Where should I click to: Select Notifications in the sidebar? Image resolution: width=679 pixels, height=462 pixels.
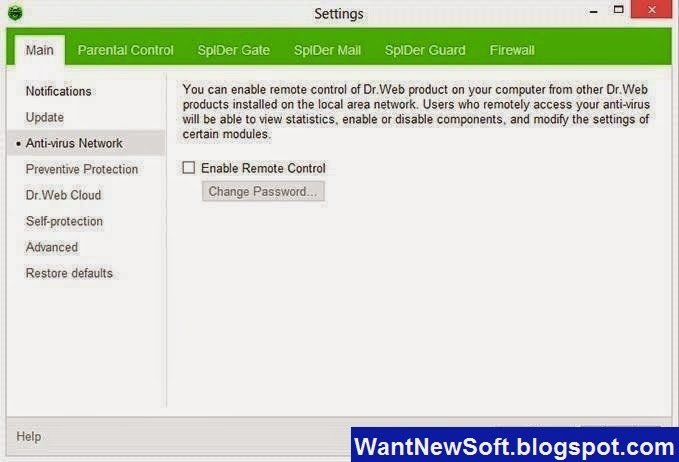pyautogui.click(x=58, y=91)
